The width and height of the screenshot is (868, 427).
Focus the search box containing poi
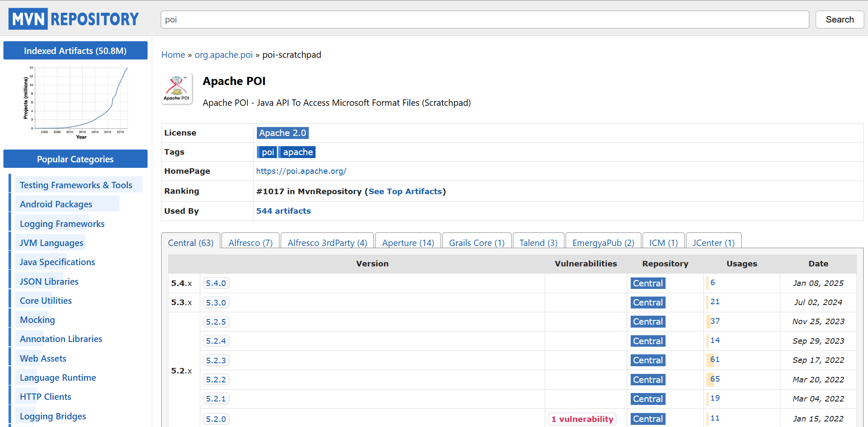point(484,20)
